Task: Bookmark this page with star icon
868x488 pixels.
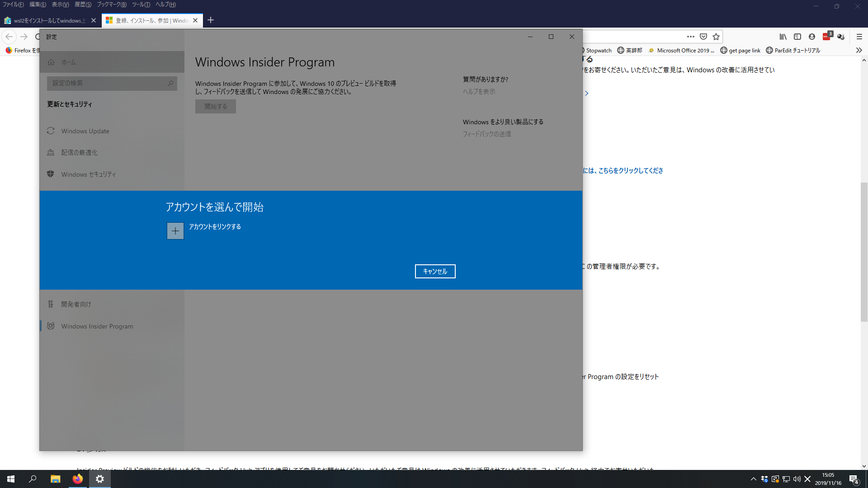Action: tap(716, 37)
